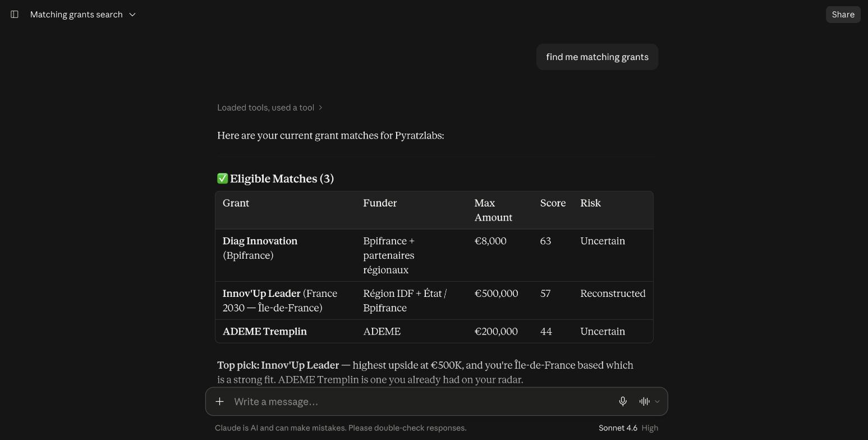Click the Score column header
This screenshot has height=440, width=868.
(x=553, y=203)
